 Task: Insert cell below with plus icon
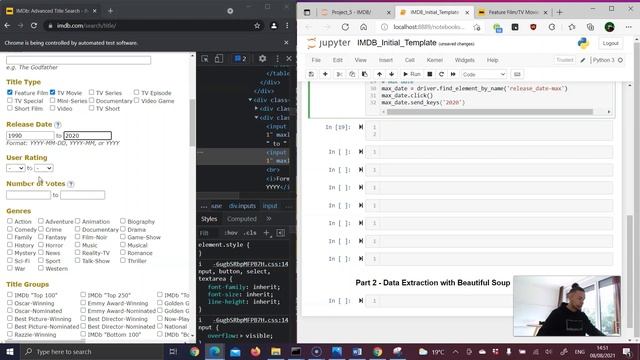point(325,74)
